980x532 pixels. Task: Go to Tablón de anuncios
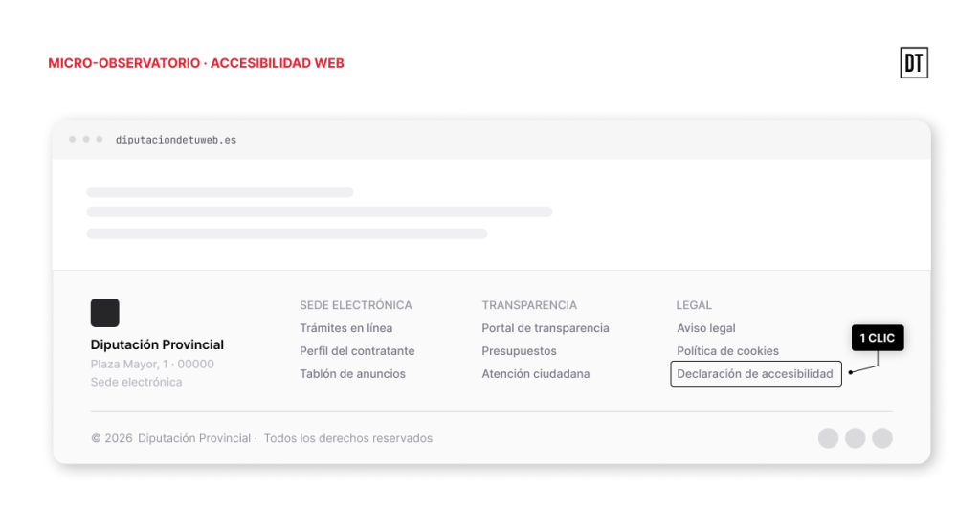point(352,374)
